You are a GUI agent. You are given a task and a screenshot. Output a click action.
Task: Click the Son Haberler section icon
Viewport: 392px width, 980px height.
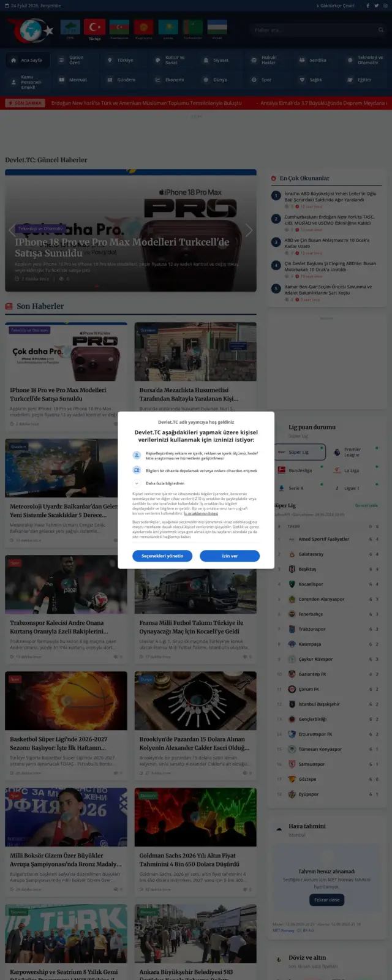pos(9,306)
